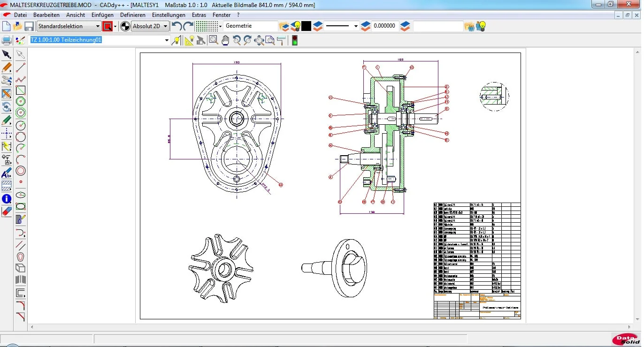
Task: Open the Standardselektion dropdown
Action: tap(69, 26)
